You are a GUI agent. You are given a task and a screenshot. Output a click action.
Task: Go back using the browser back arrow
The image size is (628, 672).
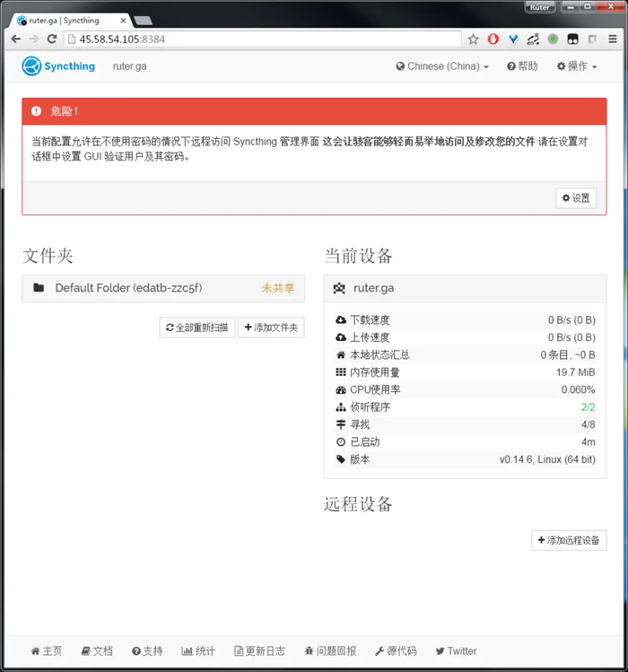tap(15, 39)
